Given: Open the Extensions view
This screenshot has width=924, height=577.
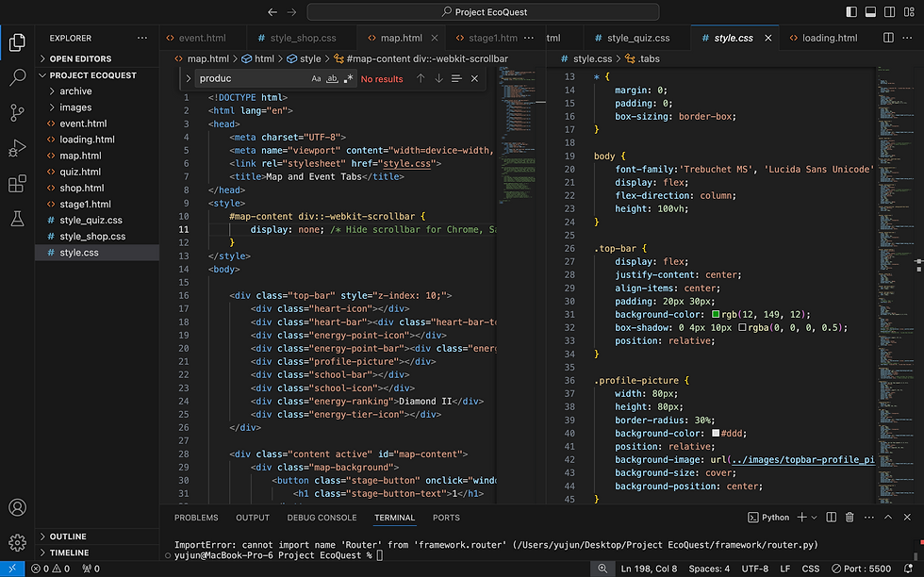Looking at the screenshot, I should point(17,183).
